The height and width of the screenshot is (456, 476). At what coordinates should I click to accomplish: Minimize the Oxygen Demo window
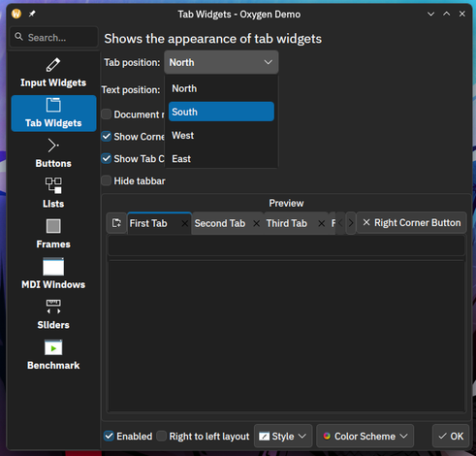point(430,14)
